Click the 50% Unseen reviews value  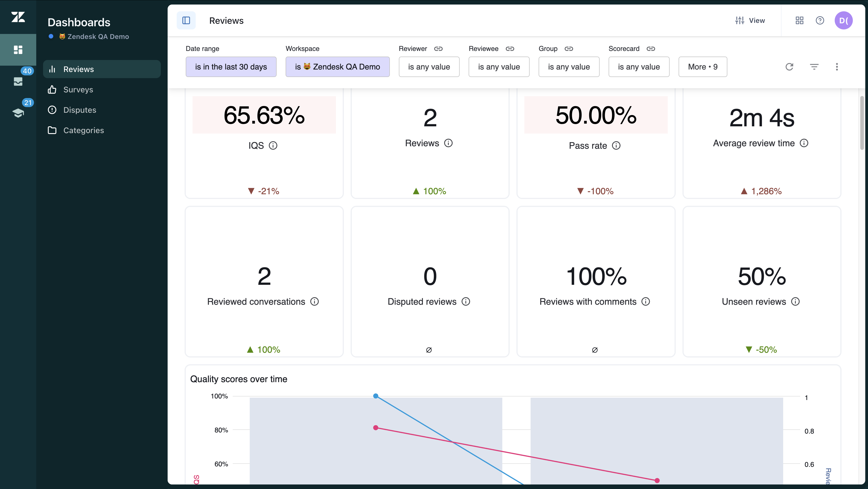tap(762, 276)
